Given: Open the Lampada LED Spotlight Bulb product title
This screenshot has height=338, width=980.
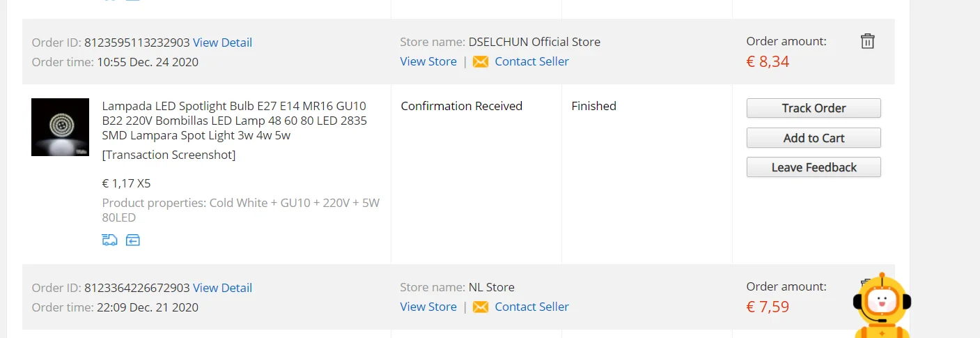Looking at the screenshot, I should point(235,121).
